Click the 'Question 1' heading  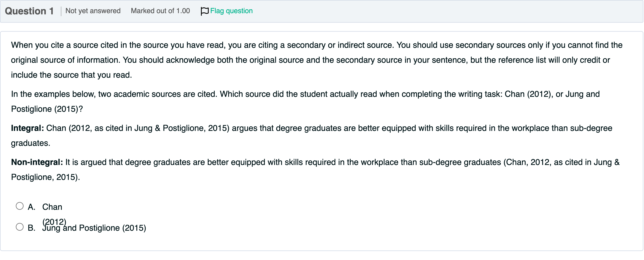(x=29, y=11)
